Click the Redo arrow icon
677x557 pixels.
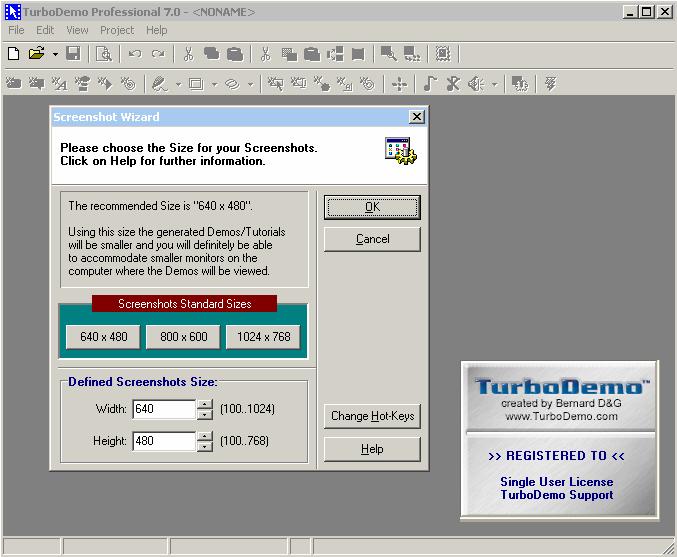[x=158, y=54]
